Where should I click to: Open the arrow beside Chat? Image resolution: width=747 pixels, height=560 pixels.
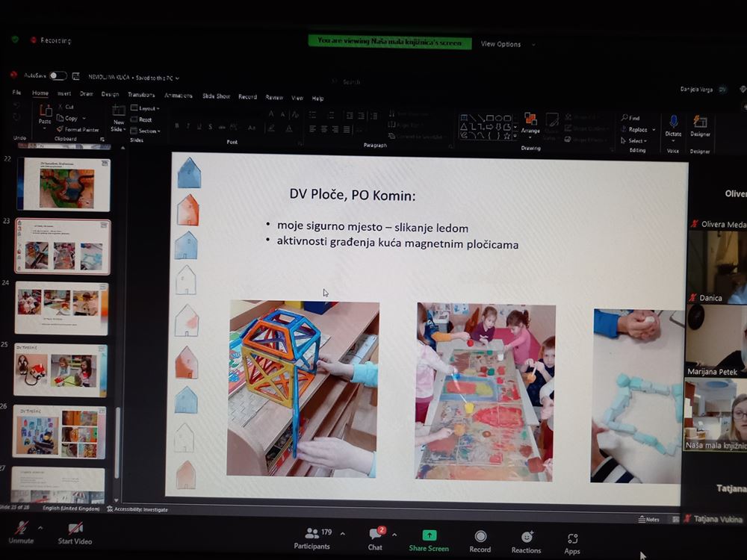394,535
